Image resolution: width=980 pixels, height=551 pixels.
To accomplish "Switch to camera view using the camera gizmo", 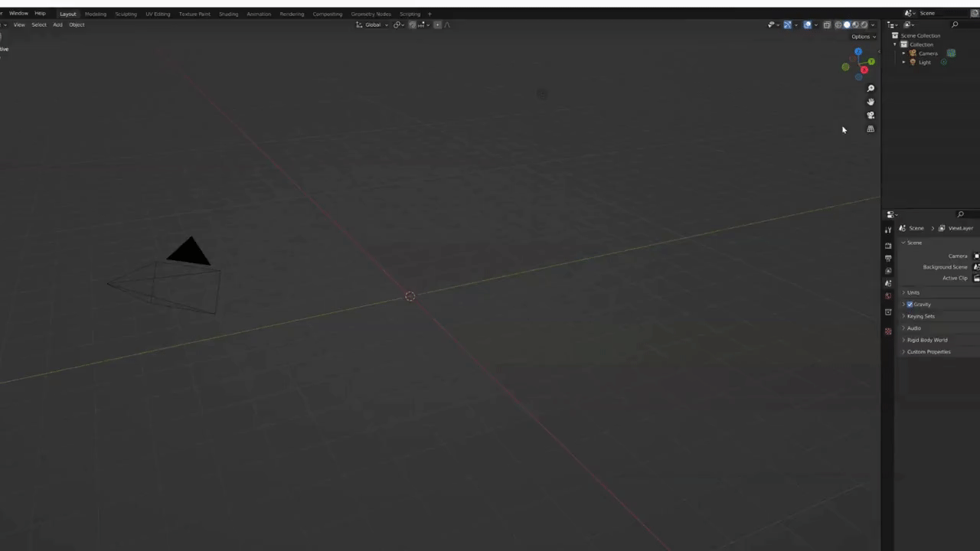I will click(871, 115).
